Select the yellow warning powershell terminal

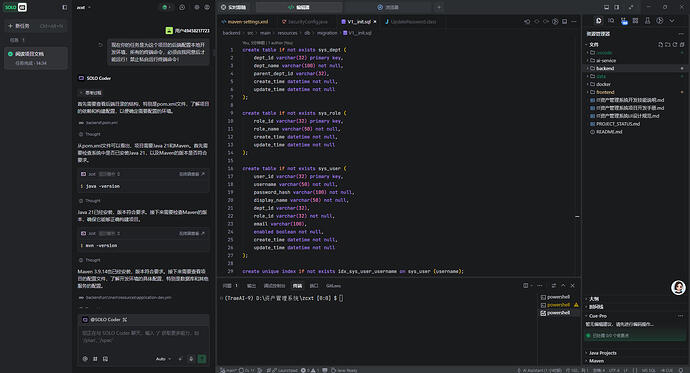click(x=558, y=305)
